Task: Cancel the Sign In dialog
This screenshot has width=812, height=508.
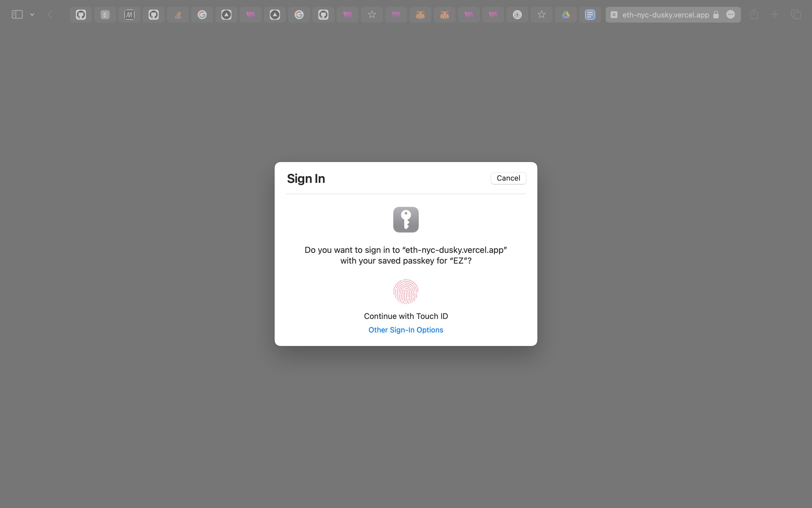Action: pos(508,178)
